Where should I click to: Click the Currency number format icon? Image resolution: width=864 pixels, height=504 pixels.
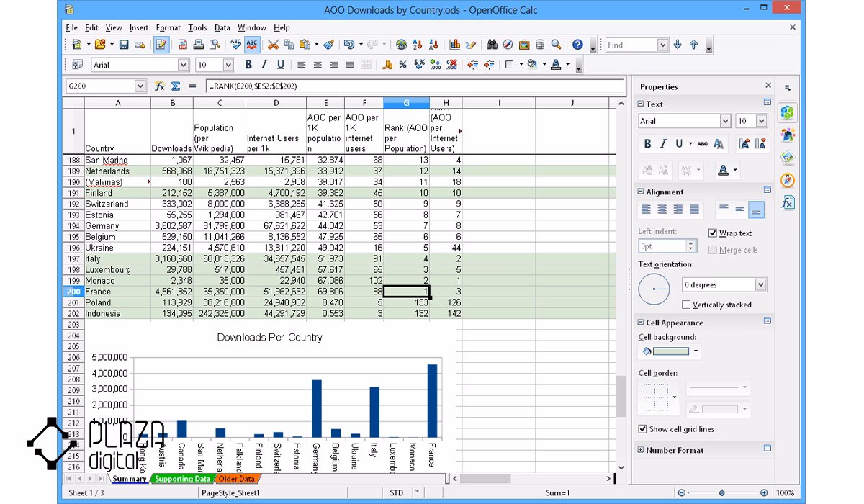[387, 65]
